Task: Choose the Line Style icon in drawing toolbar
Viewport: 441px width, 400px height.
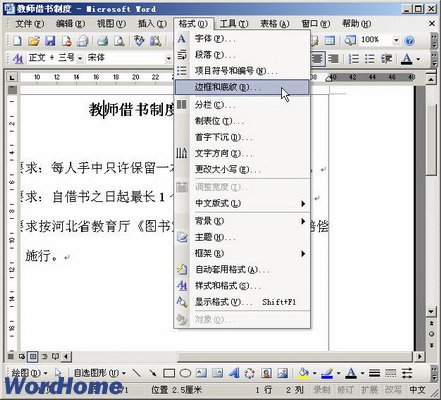Action: pos(375,373)
